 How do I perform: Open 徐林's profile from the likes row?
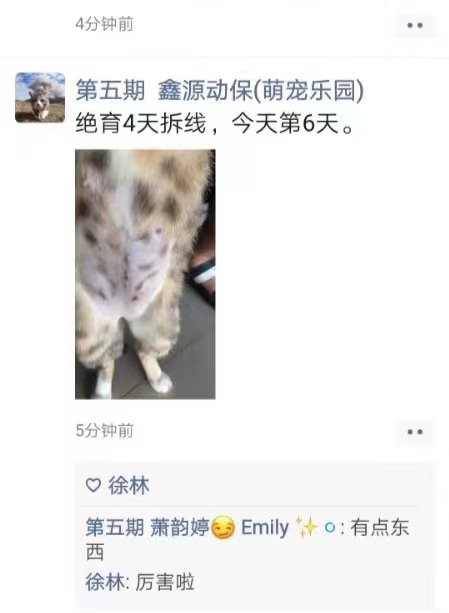pos(129,486)
